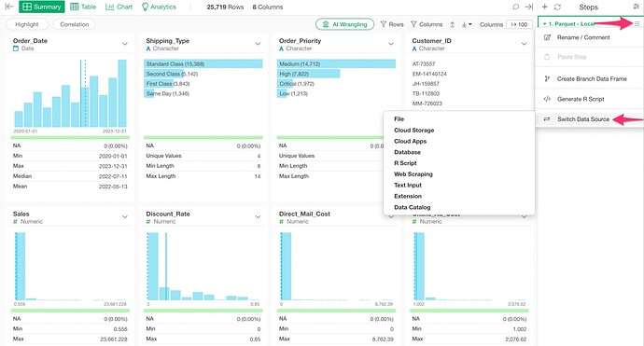This screenshot has height=346, width=644.
Task: Expand the Discount_Rate column dropdown chevron
Action: (x=258, y=216)
